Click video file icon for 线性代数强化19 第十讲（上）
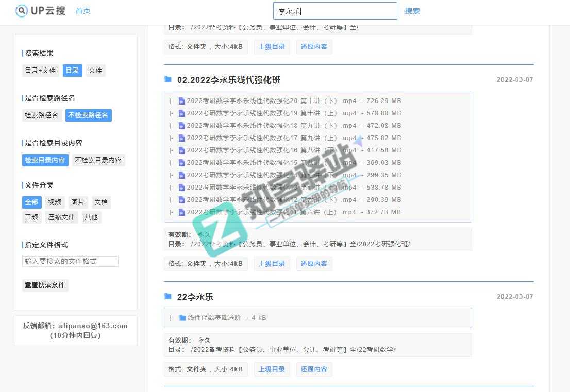The width and height of the screenshot is (570, 392). point(181,113)
